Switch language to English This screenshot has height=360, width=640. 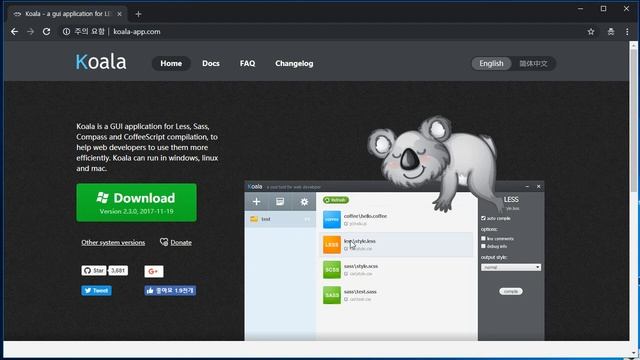(491, 63)
